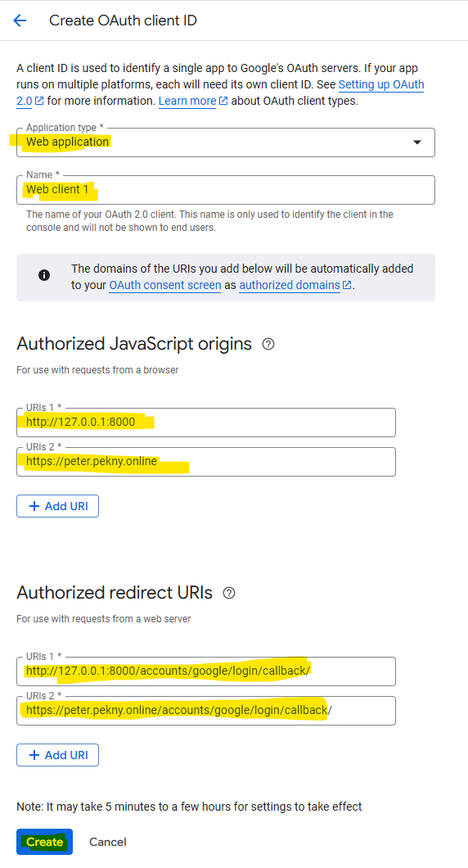Add URI under Authorized redirect URIs
The image size is (468, 868).
[57, 755]
